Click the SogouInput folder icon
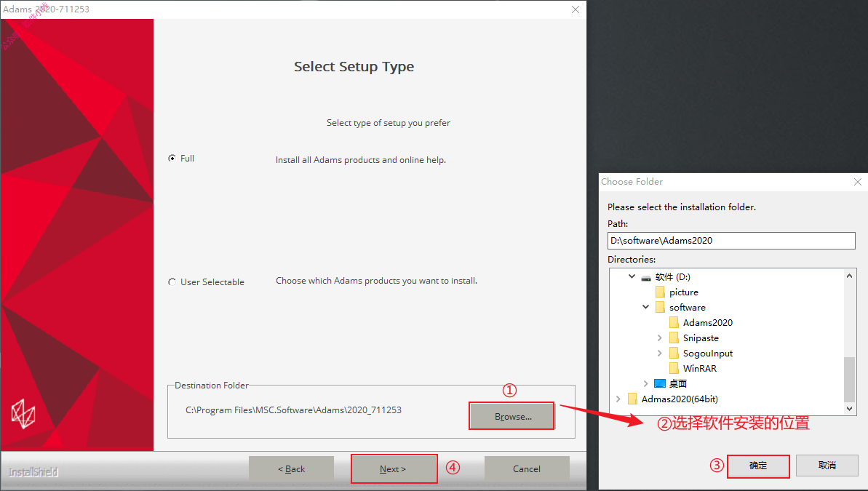Viewport: 868px width, 491px height. [x=674, y=354]
